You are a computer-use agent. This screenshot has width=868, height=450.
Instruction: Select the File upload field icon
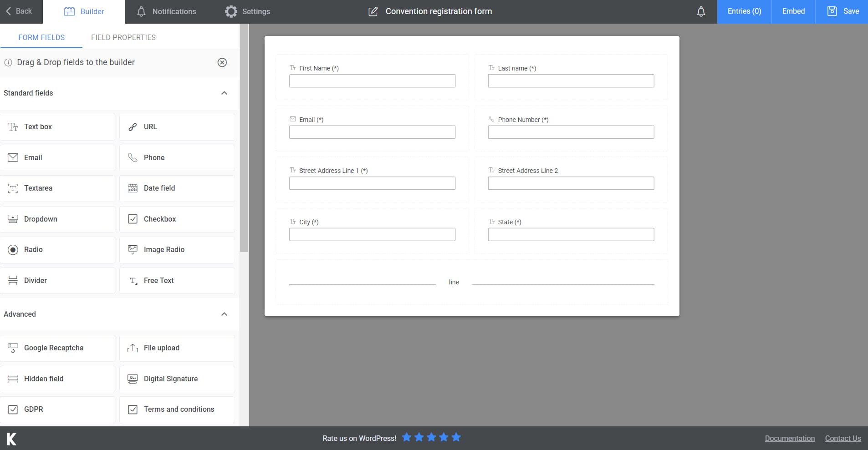(x=133, y=348)
